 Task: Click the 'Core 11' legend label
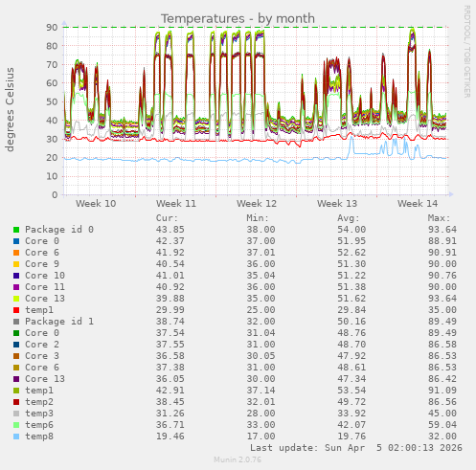45,287
